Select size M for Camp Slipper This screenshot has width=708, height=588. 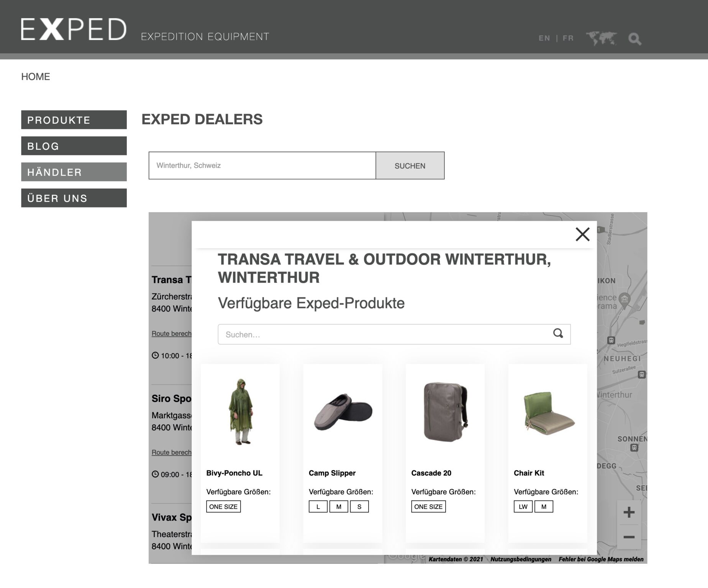339,506
